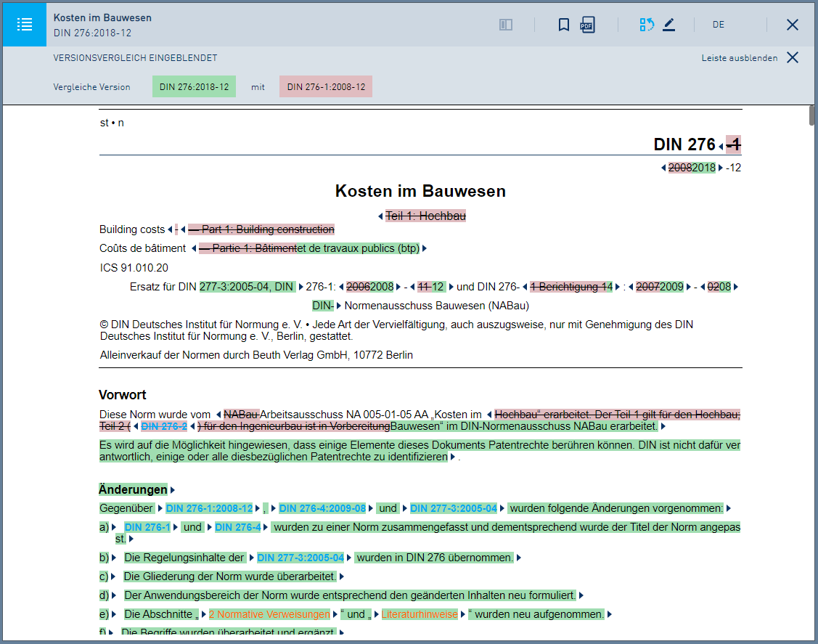Open the struck-through DIN 276-2 link

(x=164, y=426)
